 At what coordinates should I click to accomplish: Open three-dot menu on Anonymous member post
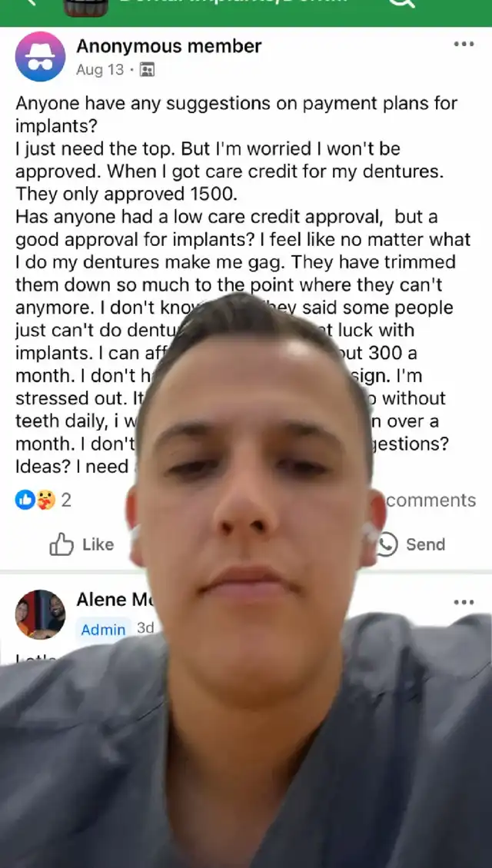point(464,45)
